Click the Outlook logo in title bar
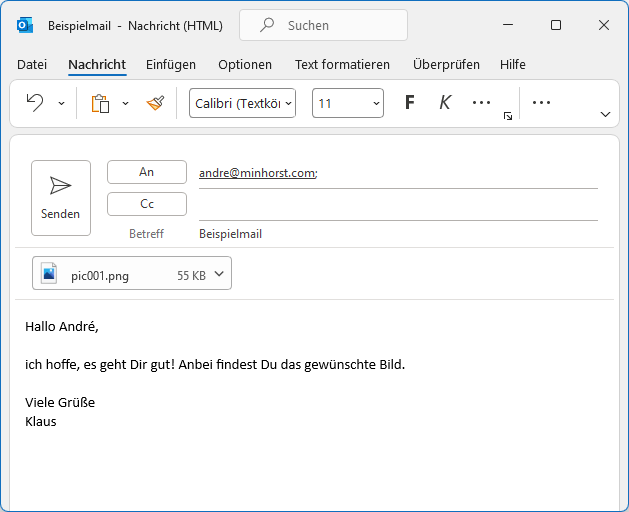Image resolution: width=629 pixels, height=512 pixels. 25,26
